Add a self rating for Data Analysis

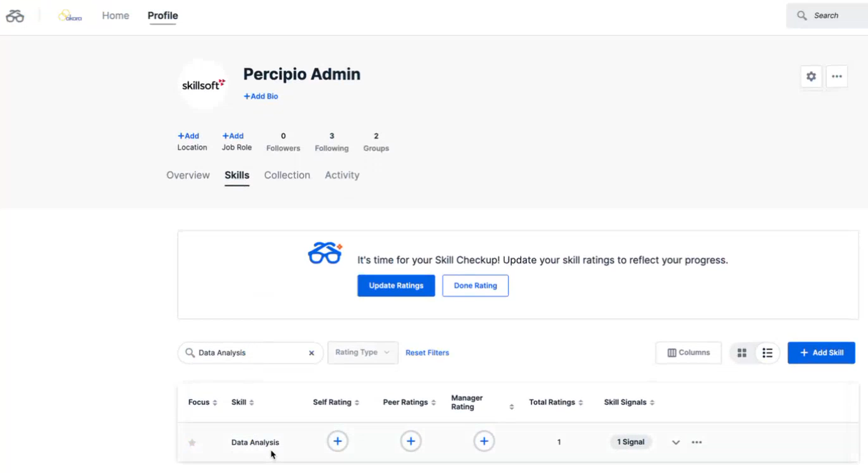[337, 441]
